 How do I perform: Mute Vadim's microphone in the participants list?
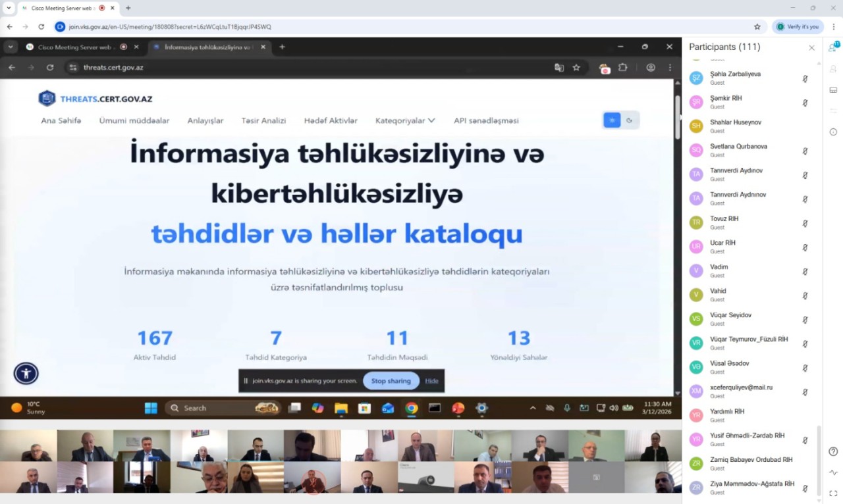click(805, 271)
